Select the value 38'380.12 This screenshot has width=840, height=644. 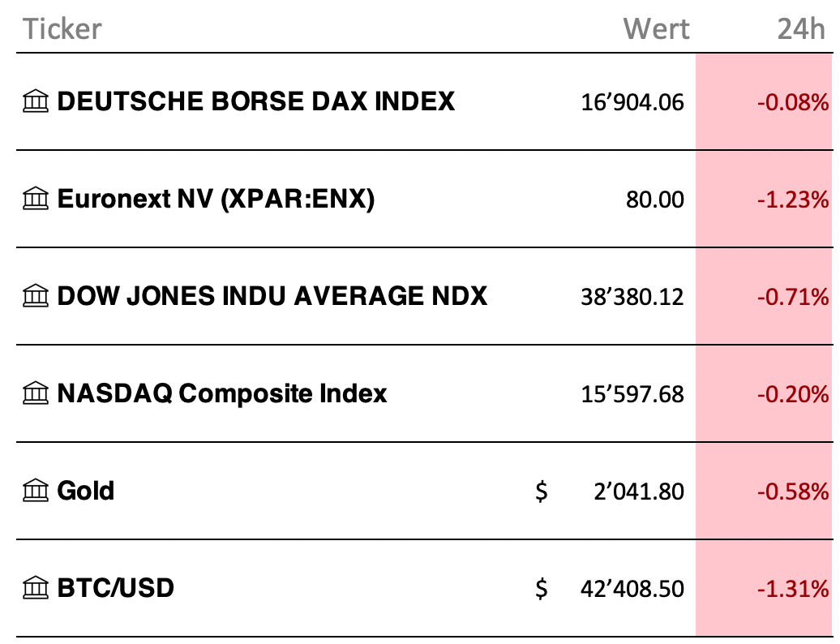[632, 296]
